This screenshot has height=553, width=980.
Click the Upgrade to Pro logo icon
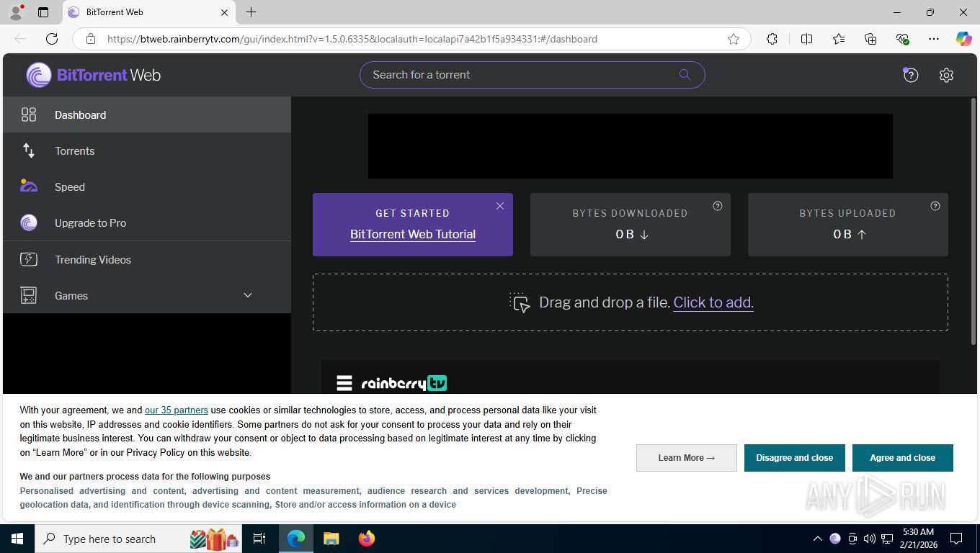click(29, 222)
